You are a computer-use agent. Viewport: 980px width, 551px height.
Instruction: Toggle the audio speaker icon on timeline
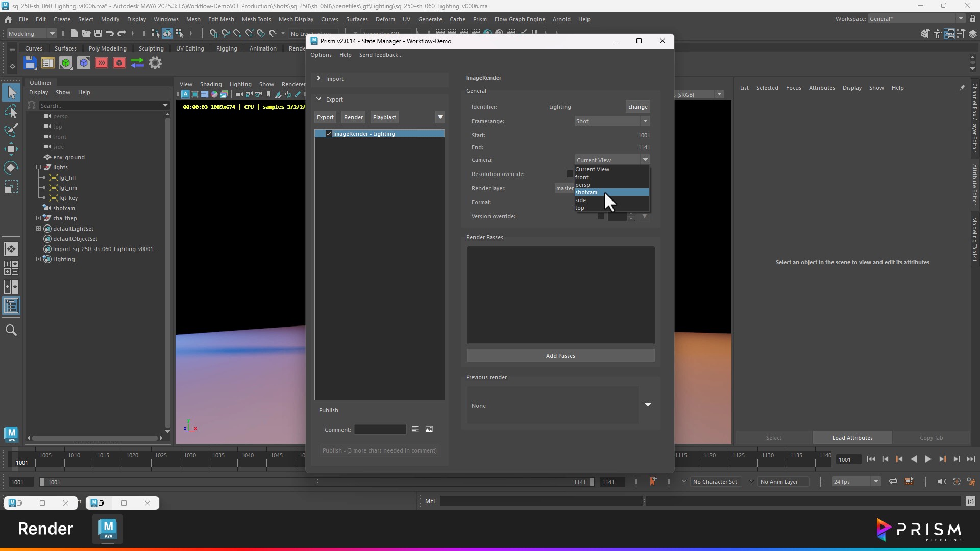[942, 482]
